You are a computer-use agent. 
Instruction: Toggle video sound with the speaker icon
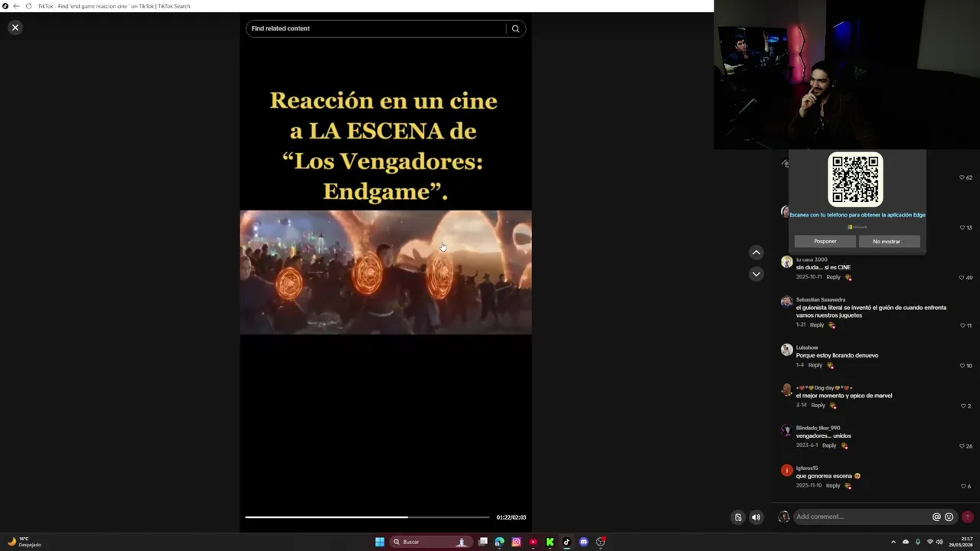click(x=756, y=517)
